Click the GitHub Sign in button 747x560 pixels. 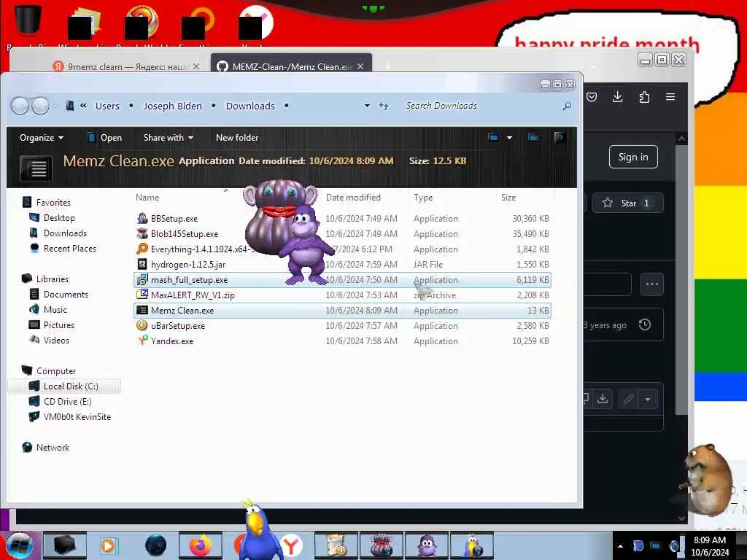tap(633, 157)
